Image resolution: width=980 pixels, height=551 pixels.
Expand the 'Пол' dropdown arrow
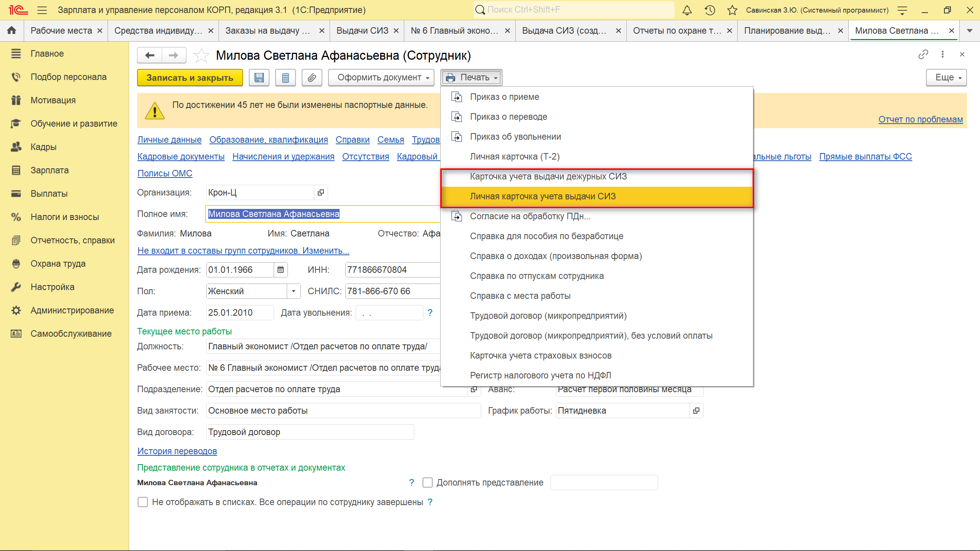[293, 291]
